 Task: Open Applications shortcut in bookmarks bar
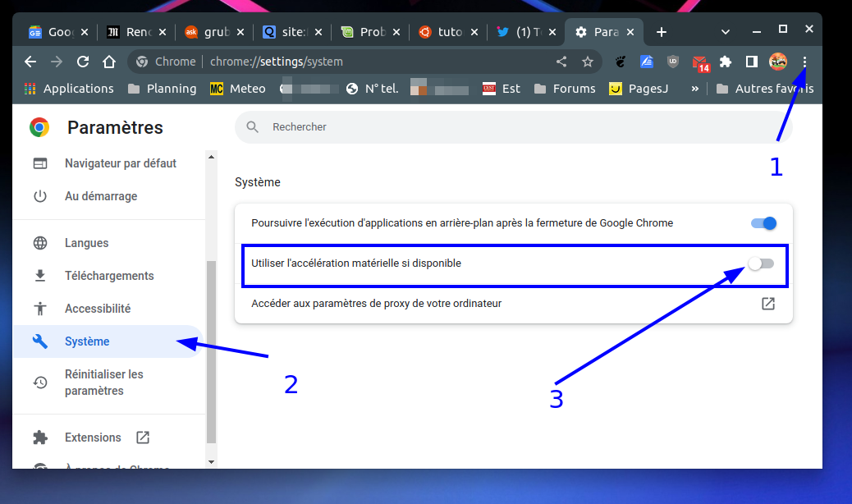click(69, 89)
